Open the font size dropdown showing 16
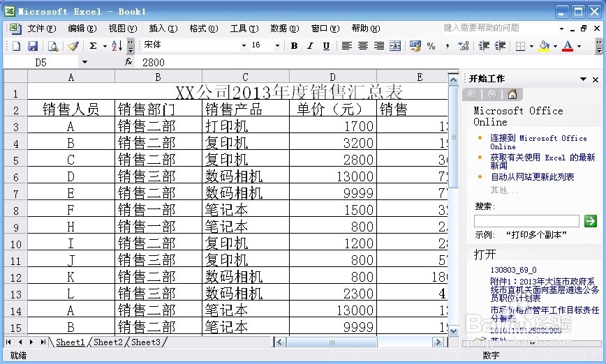The width and height of the screenshot is (606, 364). [x=277, y=45]
